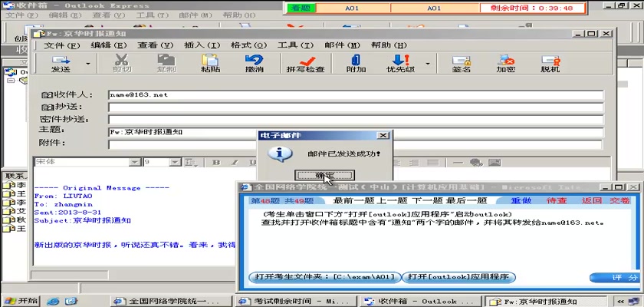Screen dimensions: 644x307
Task: Click 确定 in the 电子邮件 dialog
Action: tap(324, 175)
